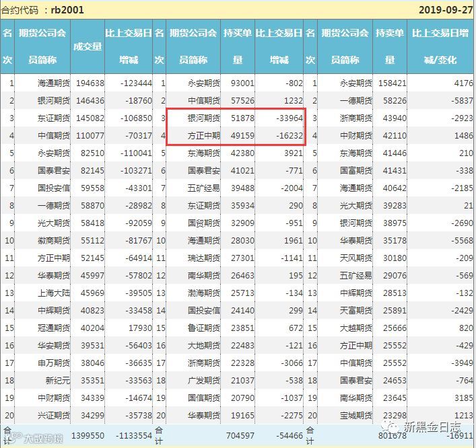
Task: Click volume change -106850
Action: 136,118
